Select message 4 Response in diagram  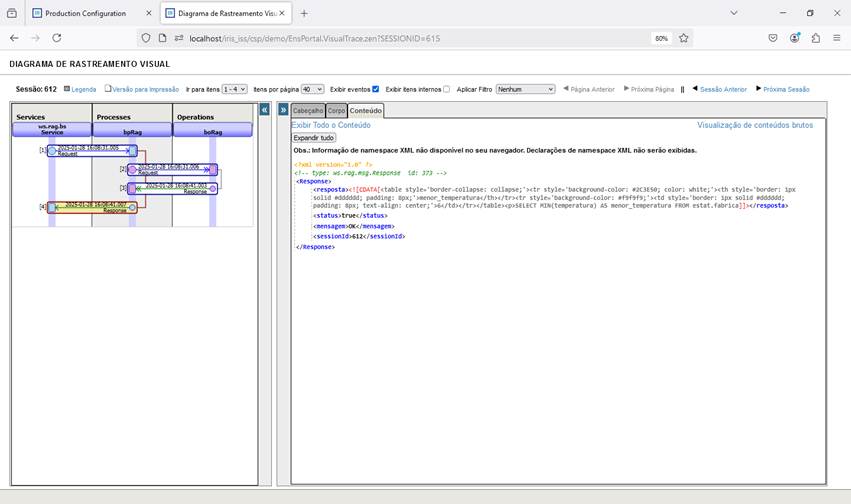[91, 207]
